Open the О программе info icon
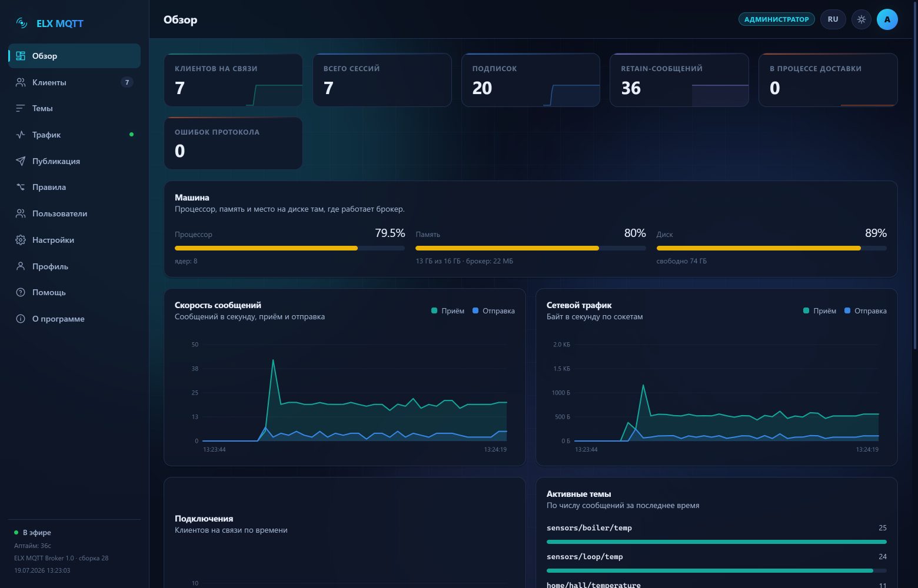 coord(21,319)
